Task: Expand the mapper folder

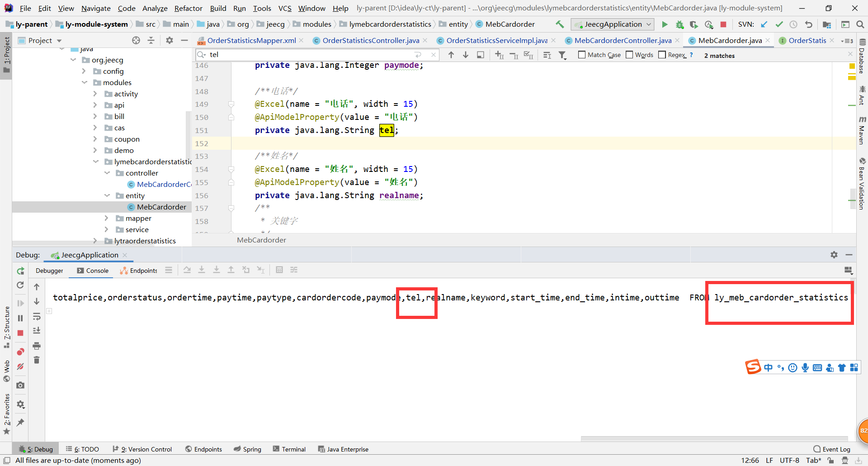Action: coord(106,218)
